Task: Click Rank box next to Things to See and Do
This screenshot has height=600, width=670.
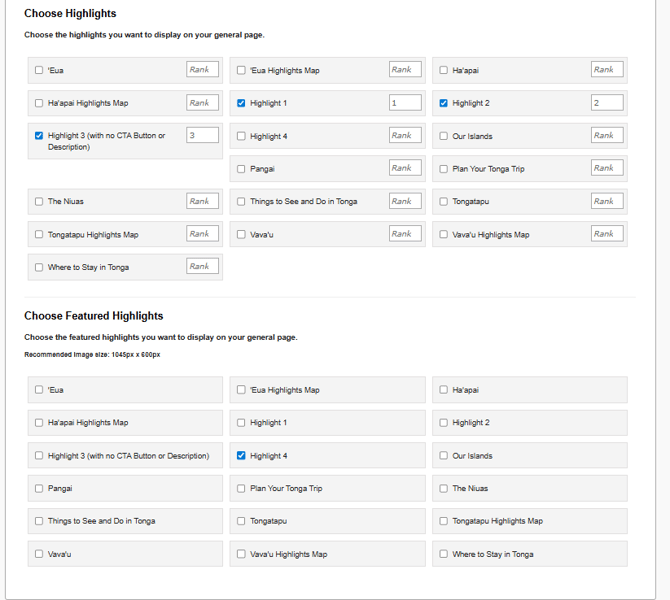Action: pos(405,201)
